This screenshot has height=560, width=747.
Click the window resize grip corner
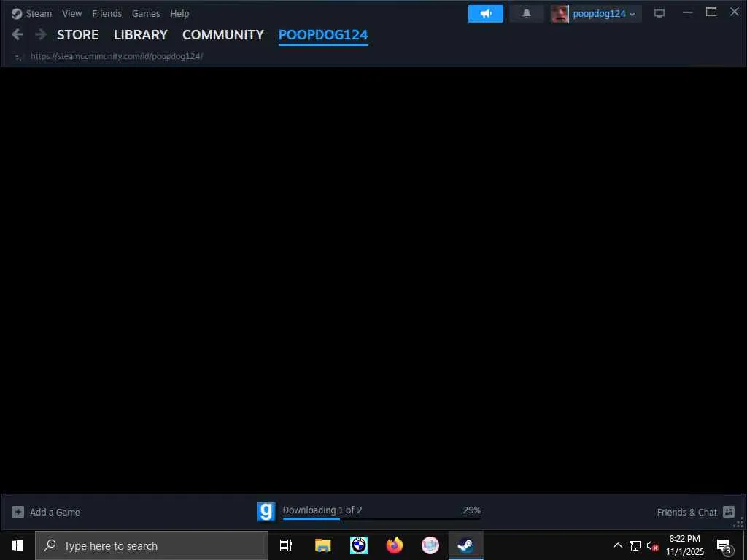click(x=739, y=524)
